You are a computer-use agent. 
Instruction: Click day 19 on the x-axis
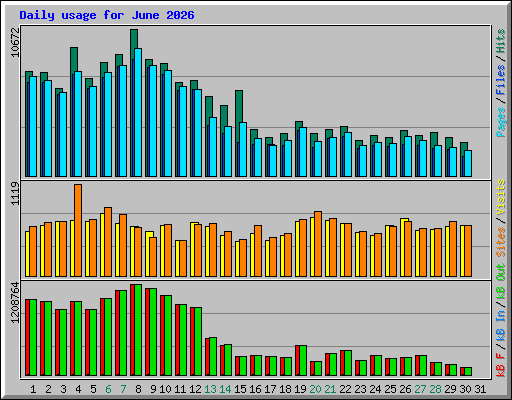[x=300, y=389]
